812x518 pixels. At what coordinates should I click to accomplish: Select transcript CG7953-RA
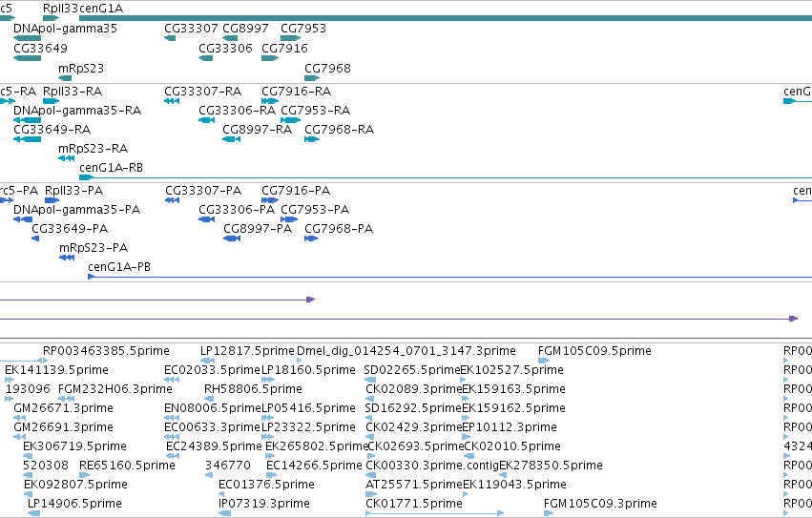(x=290, y=120)
